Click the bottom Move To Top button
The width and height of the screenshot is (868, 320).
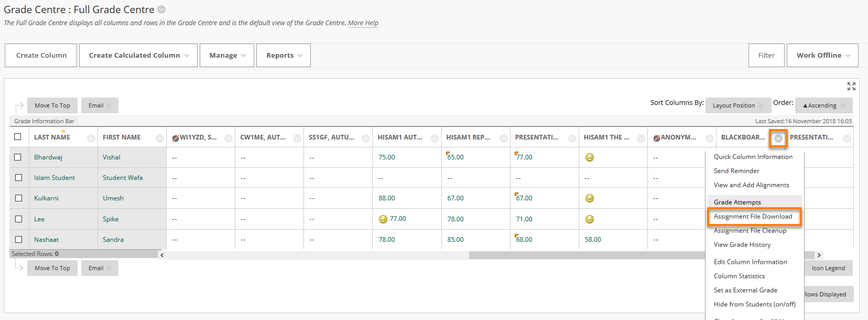(x=52, y=268)
